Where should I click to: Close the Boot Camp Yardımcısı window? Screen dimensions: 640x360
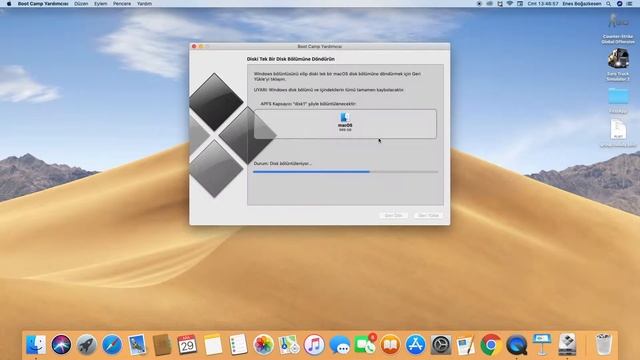click(194, 47)
